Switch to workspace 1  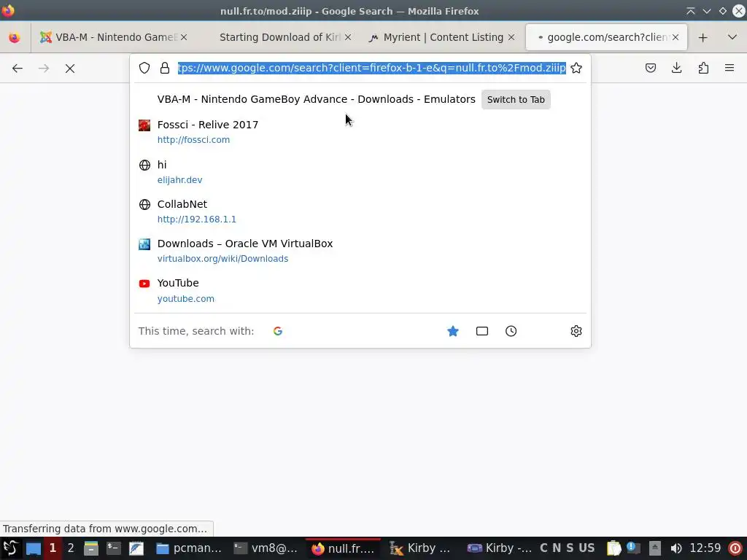pyautogui.click(x=53, y=548)
